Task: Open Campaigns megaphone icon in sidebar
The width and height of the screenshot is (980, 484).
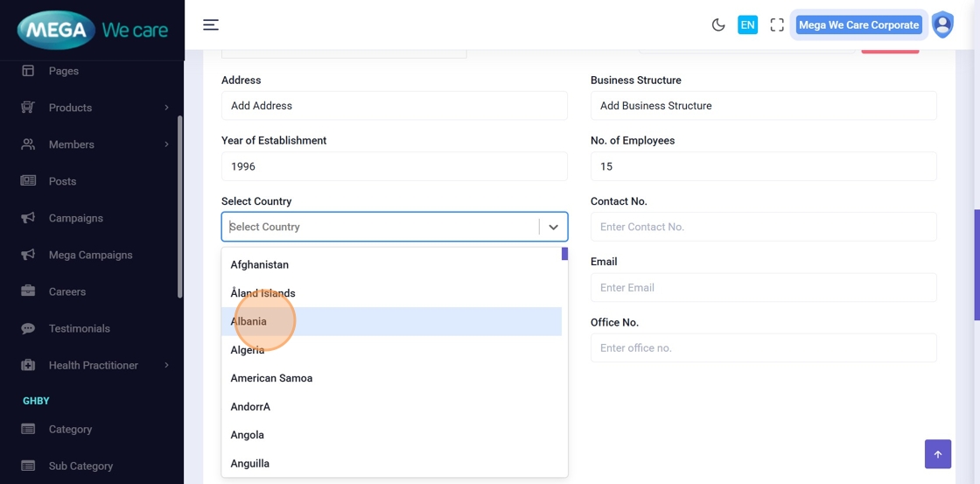Action: [x=28, y=218]
